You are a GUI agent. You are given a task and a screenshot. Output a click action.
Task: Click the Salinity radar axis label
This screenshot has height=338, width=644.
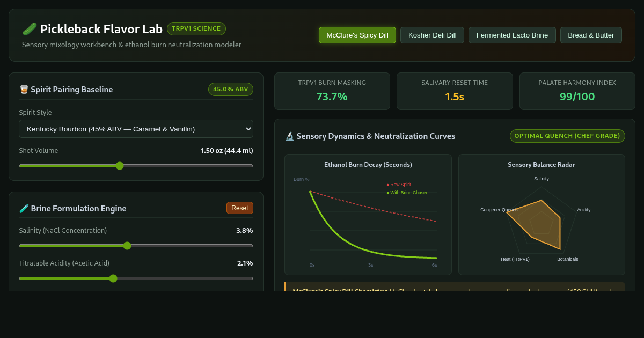pos(541,179)
